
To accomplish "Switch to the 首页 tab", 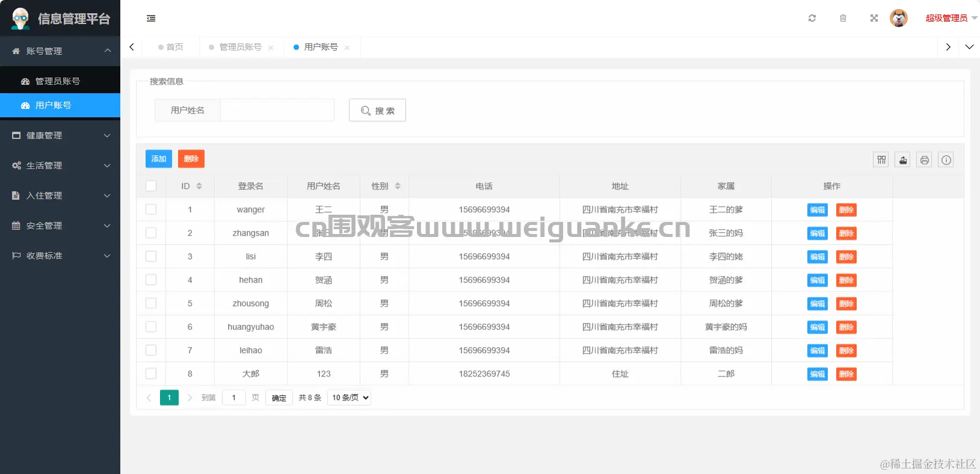I will click(171, 47).
